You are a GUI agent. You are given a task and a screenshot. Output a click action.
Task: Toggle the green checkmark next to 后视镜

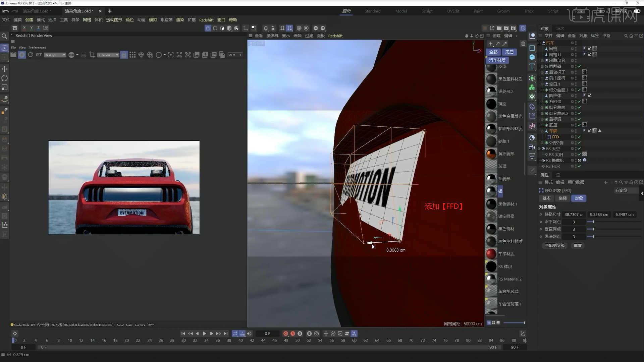(x=579, y=119)
